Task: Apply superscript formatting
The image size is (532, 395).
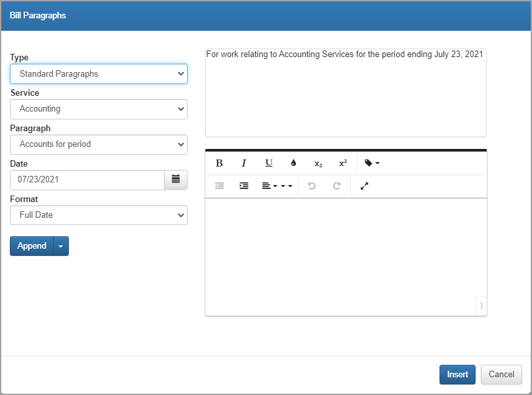Action: tap(343, 163)
